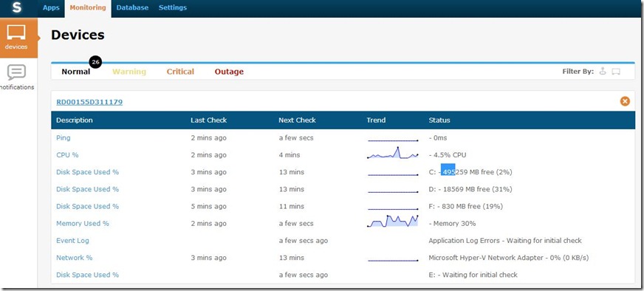Click the 26 count badge

click(x=95, y=63)
